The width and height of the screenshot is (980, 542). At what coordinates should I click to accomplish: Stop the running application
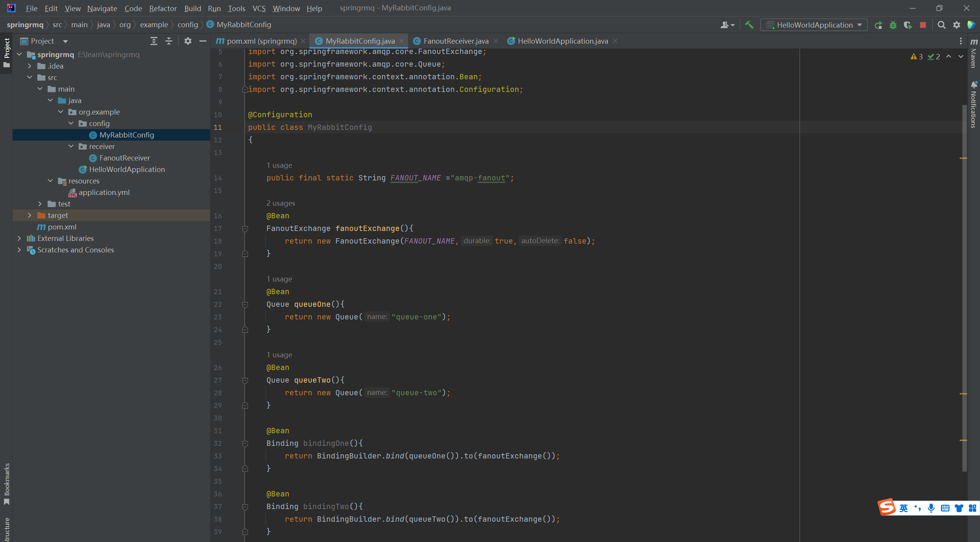pyautogui.click(x=923, y=25)
